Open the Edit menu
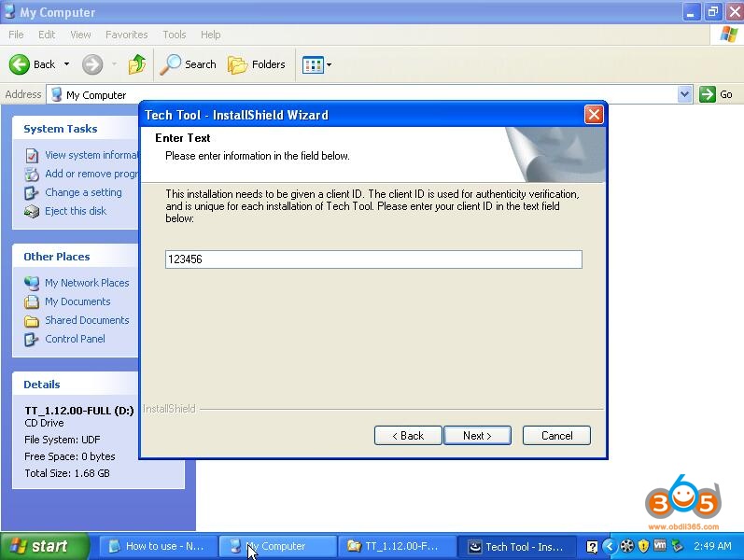The image size is (744, 560). tap(47, 35)
